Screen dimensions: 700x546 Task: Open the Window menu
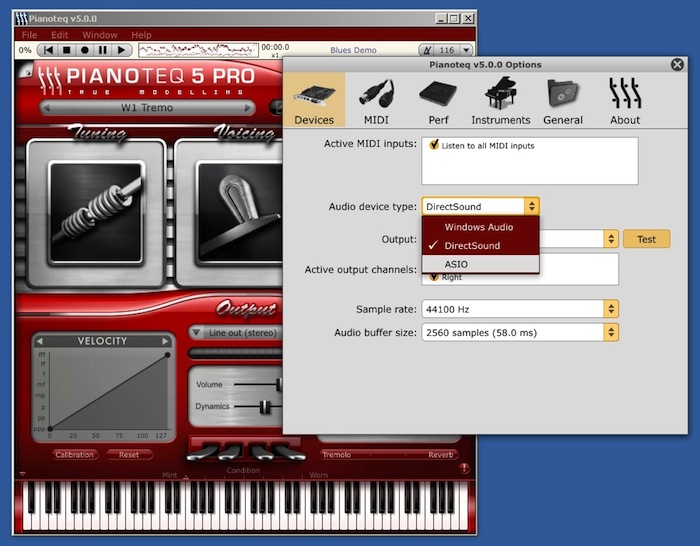[100, 35]
